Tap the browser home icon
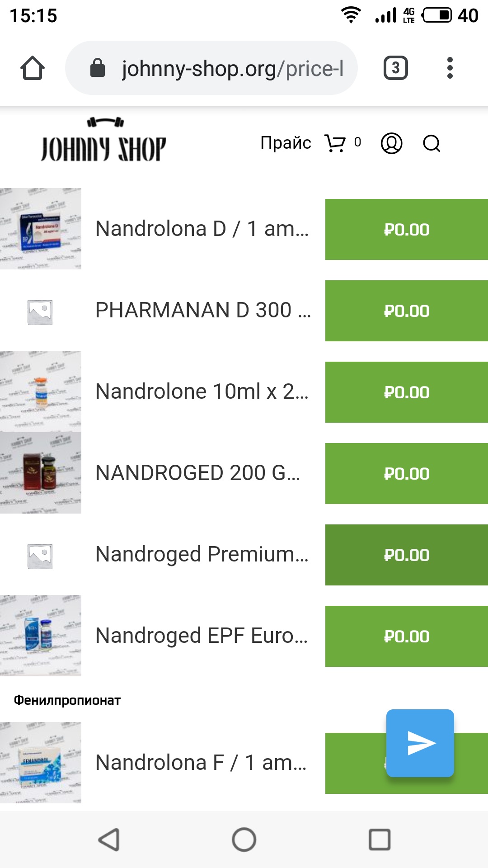The width and height of the screenshot is (488, 868). click(33, 68)
